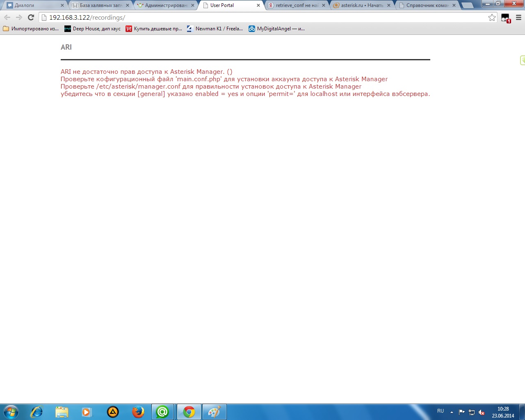Open the Chrome menu hamburger icon

point(518,17)
